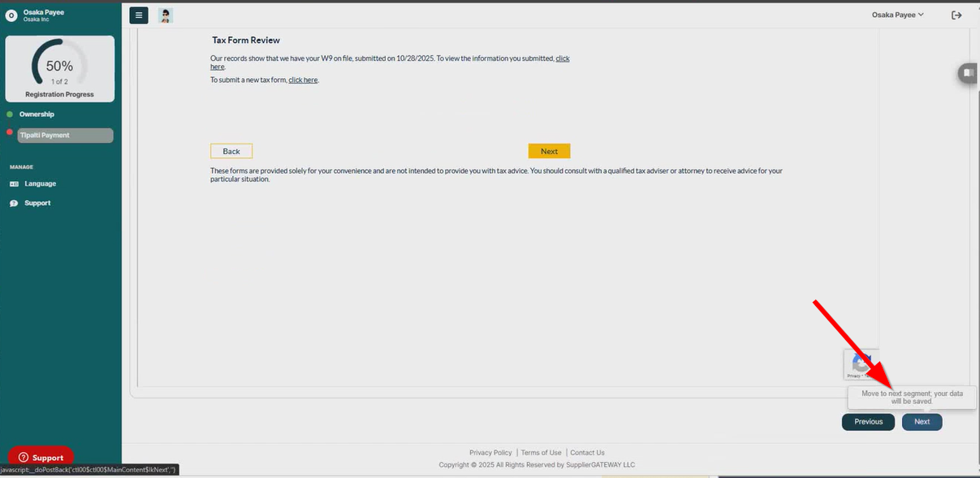Image resolution: width=980 pixels, height=478 pixels.
Task: Sign out using the logout icon
Action: click(x=956, y=15)
